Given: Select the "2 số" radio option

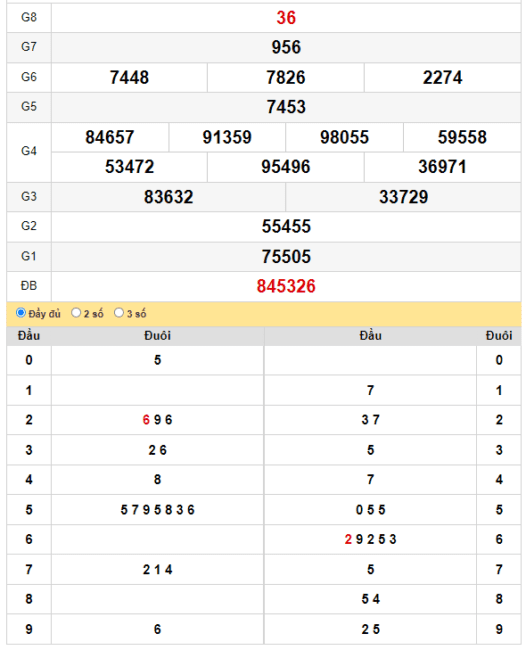Looking at the screenshot, I should click(x=76, y=313).
